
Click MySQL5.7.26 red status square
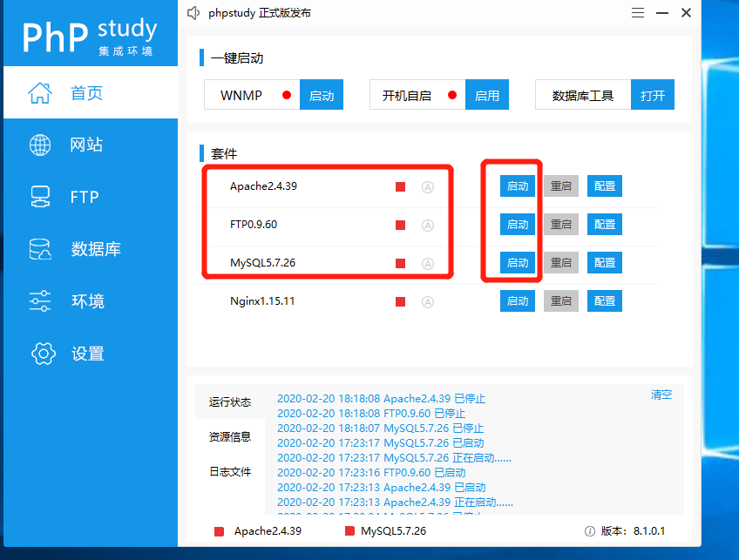coord(401,263)
